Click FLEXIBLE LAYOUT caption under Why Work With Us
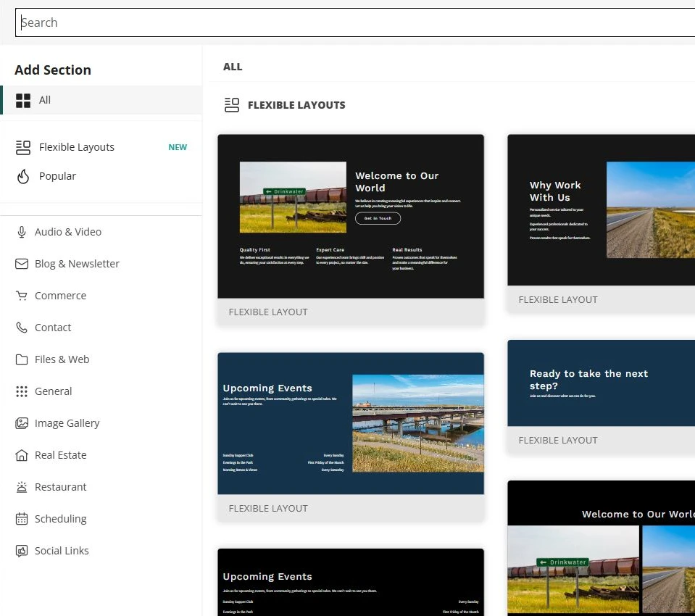This screenshot has width=695, height=616. [558, 299]
